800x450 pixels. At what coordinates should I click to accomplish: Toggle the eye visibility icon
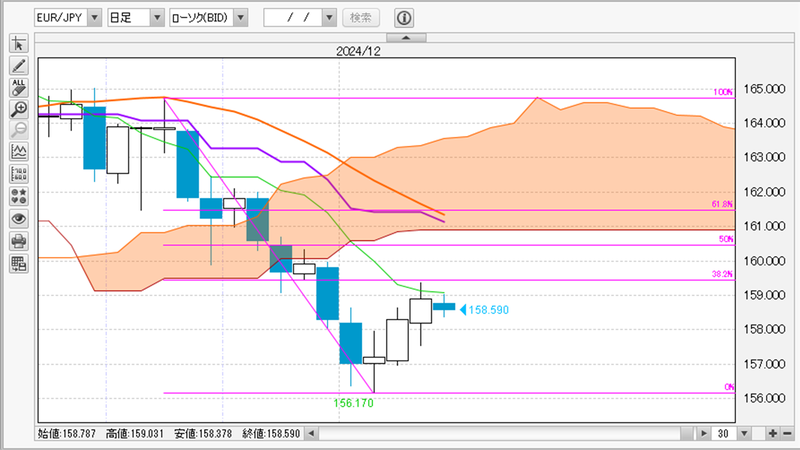coord(19,219)
